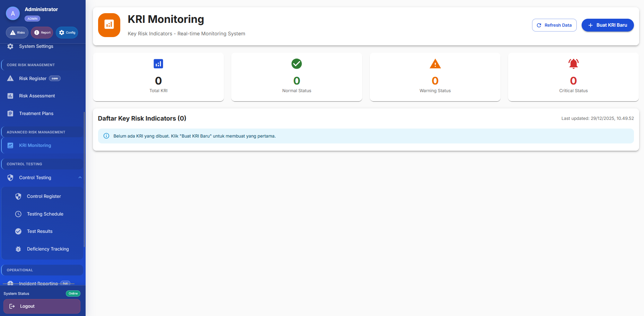Select Test Results in Control Testing
Viewport: 644px width, 316px height.
point(40,231)
